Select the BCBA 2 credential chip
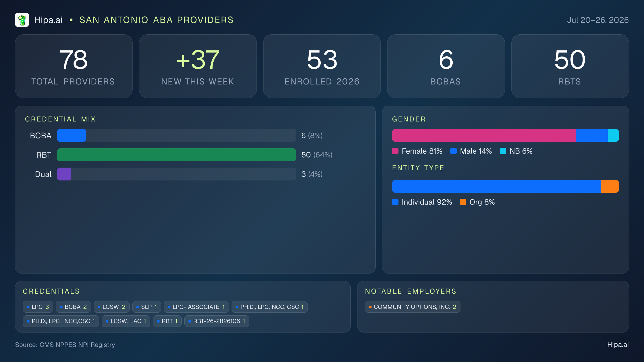Image resolution: width=644 pixels, height=362 pixels. click(73, 307)
